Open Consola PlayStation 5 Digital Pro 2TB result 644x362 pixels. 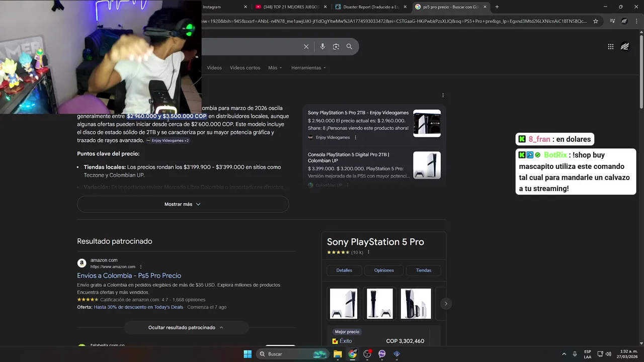point(349,157)
